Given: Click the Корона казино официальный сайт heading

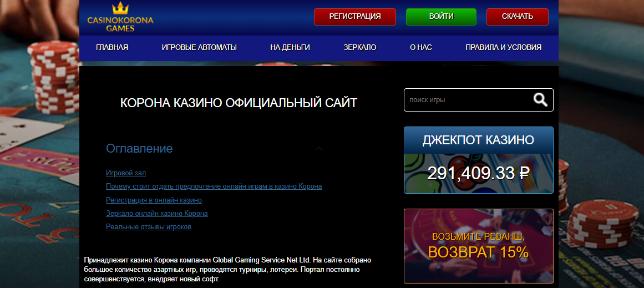Looking at the screenshot, I should pyautogui.click(x=239, y=103).
